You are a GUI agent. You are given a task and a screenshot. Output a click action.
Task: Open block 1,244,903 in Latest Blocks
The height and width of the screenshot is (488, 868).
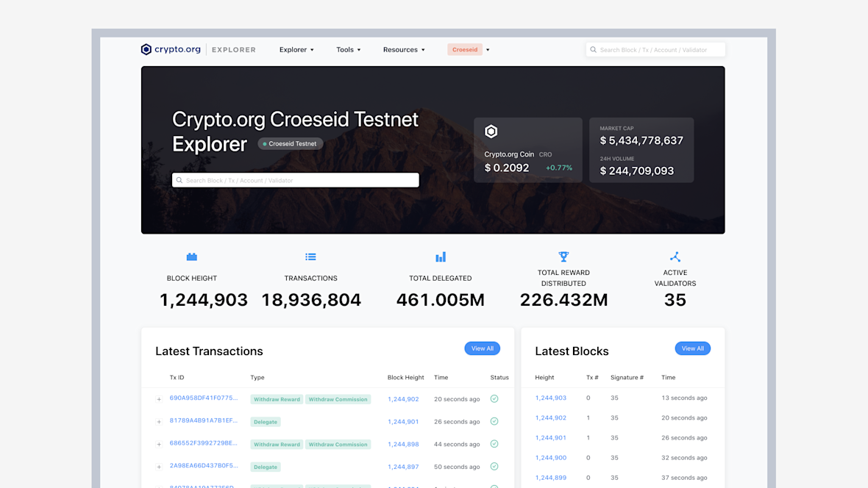[551, 398]
